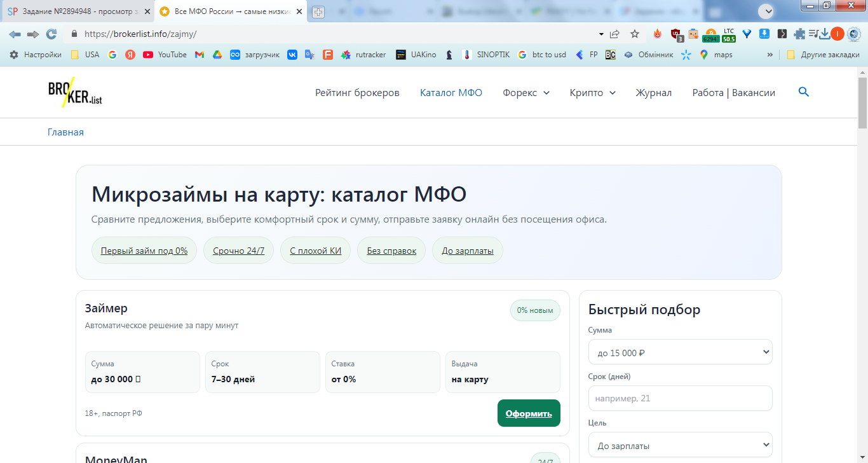Open the 'btc to usd' bookmark

click(x=542, y=55)
